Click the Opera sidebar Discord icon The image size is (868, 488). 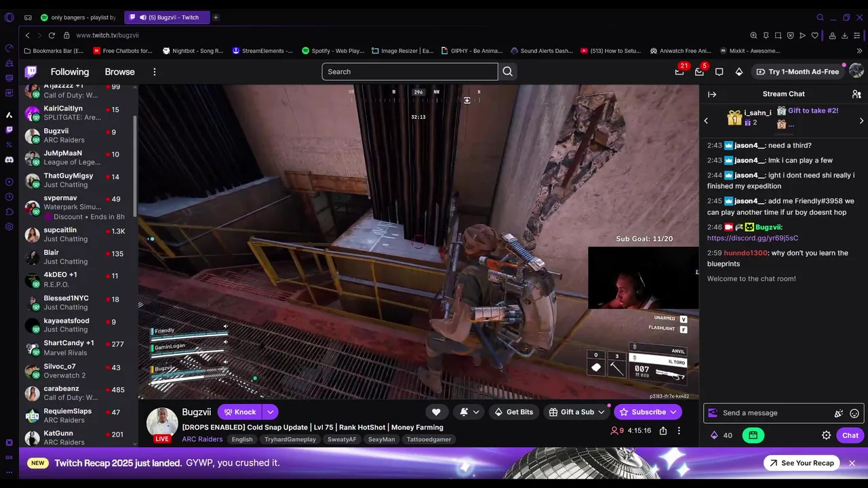[x=9, y=160]
